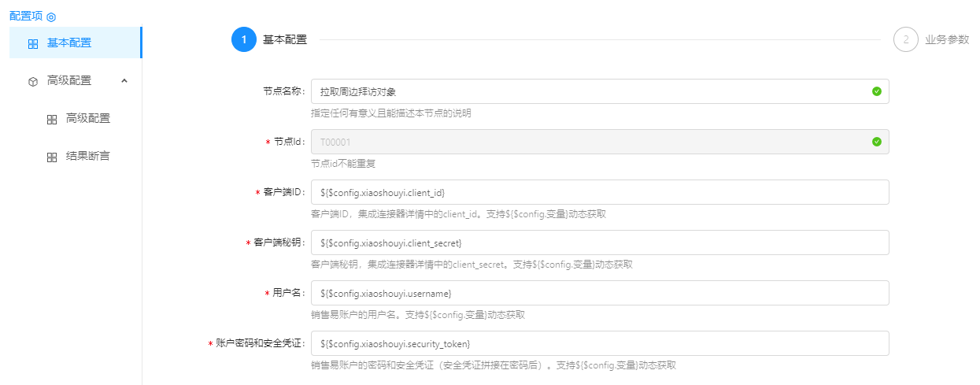
Task: Select 基本配置 in the sidebar menu
Action: (x=69, y=43)
